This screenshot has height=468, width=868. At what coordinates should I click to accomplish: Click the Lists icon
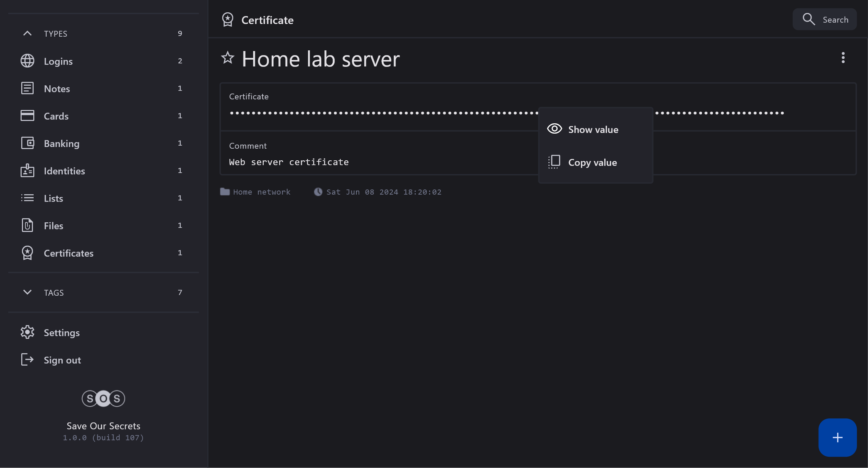(27, 198)
